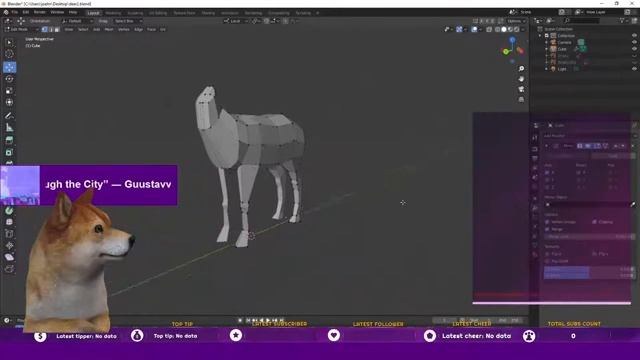640x360 pixels.
Task: Open the Local transform orientation dropdown
Action: (x=236, y=21)
